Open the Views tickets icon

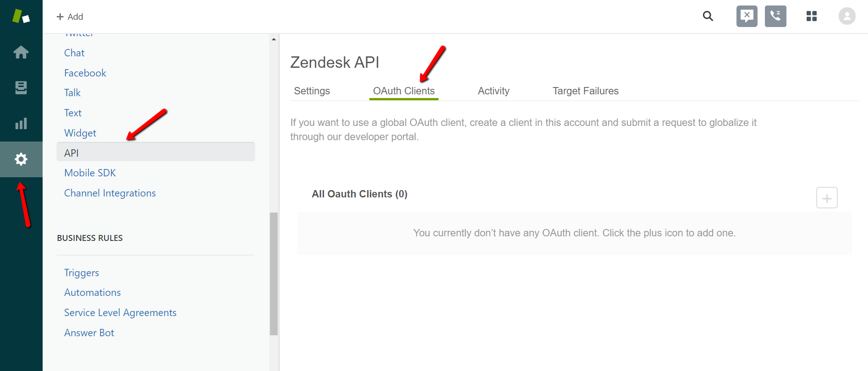coord(21,87)
